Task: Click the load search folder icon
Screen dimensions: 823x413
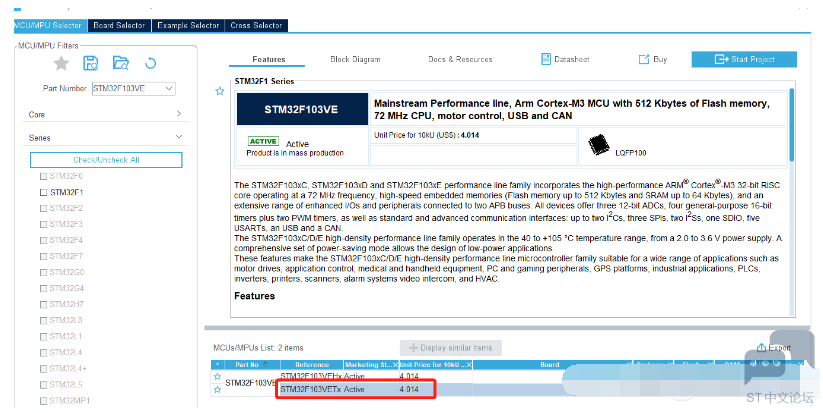Action: 121,63
